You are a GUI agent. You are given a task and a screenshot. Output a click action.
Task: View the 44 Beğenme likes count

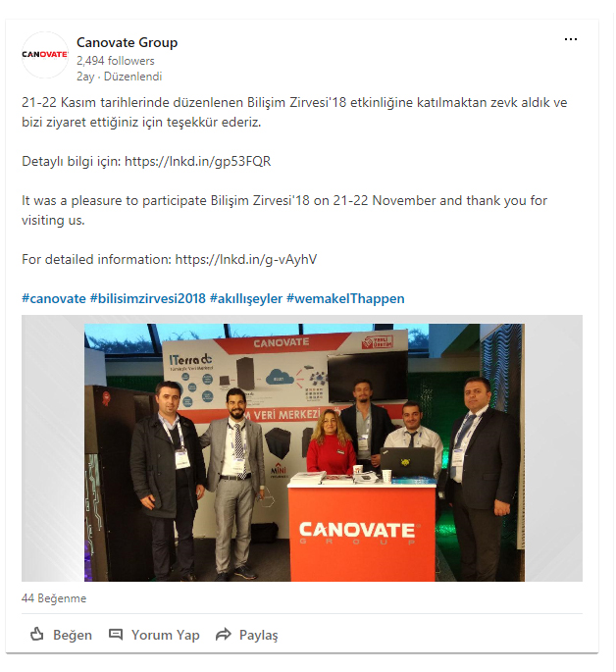pos(54,597)
